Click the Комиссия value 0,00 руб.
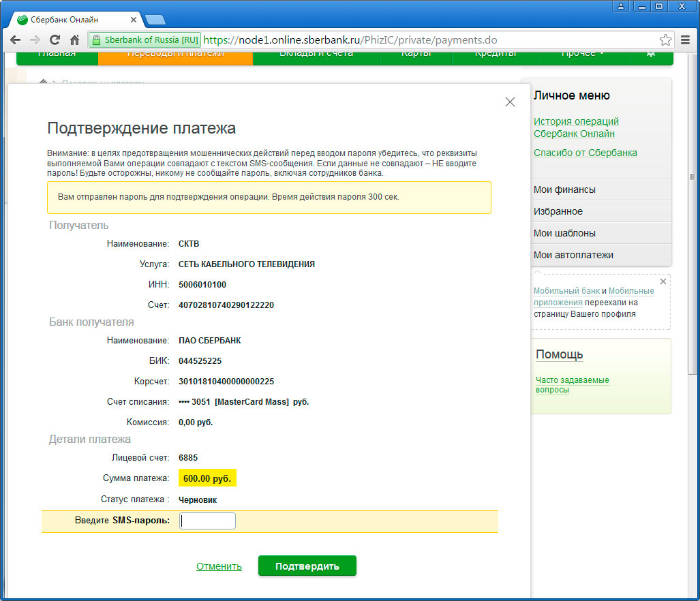The width and height of the screenshot is (700, 601). (196, 422)
